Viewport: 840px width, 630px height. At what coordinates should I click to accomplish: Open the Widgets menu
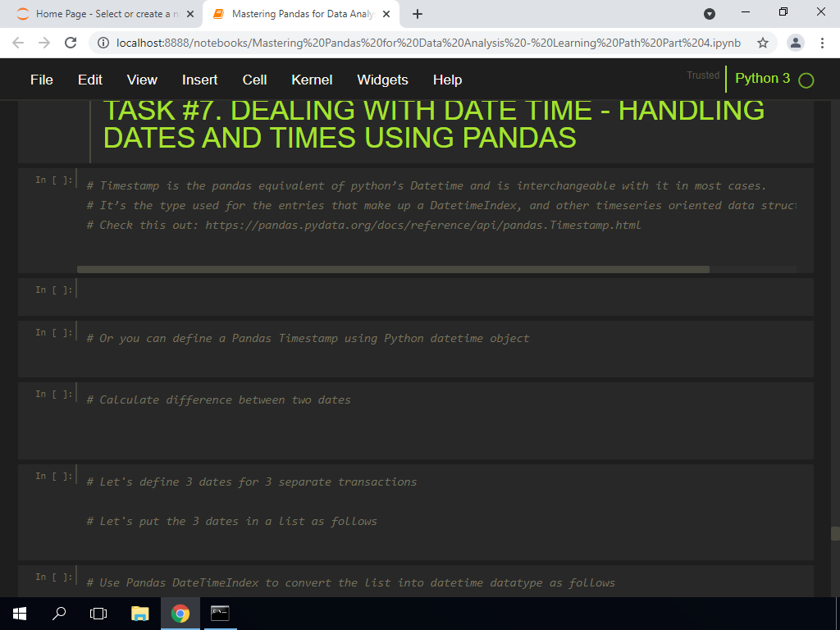[382, 80]
